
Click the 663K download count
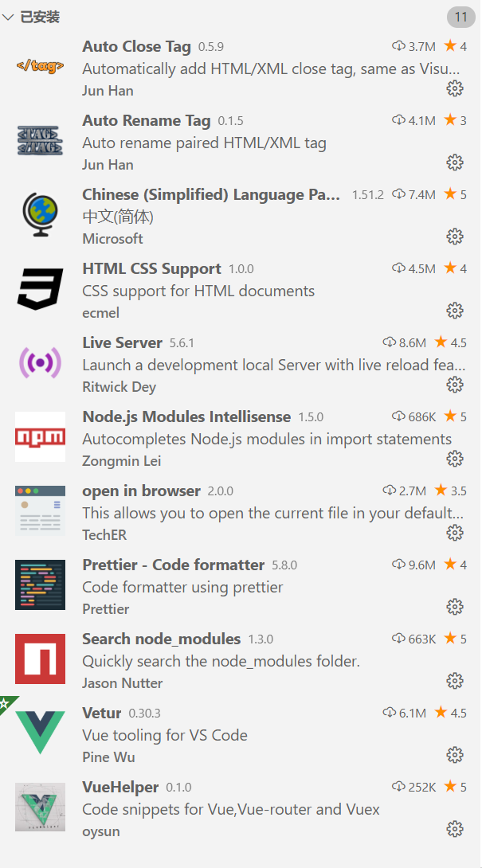(421, 639)
